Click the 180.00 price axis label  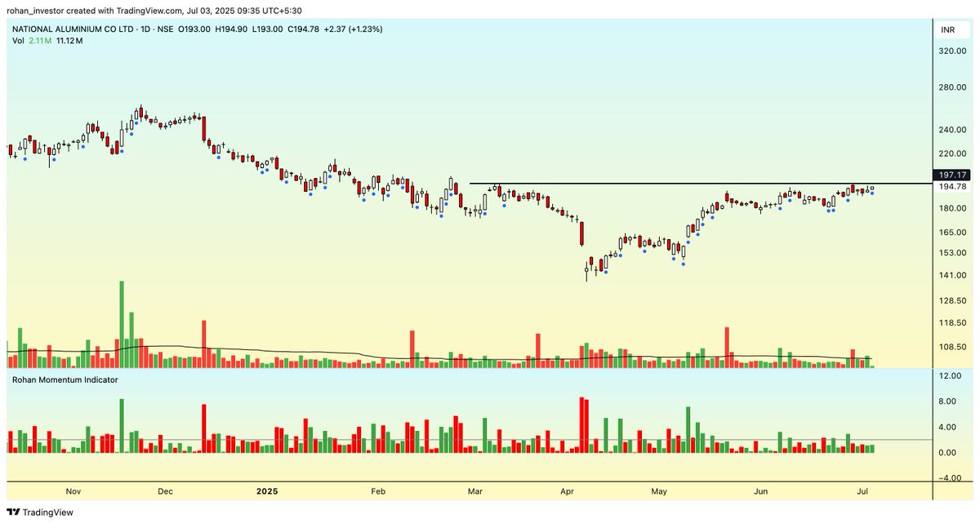[954, 208]
